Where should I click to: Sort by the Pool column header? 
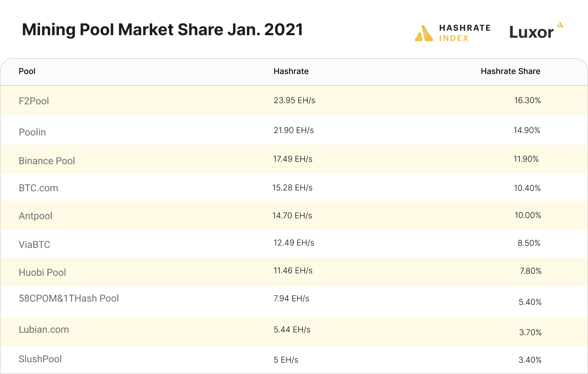tap(27, 71)
